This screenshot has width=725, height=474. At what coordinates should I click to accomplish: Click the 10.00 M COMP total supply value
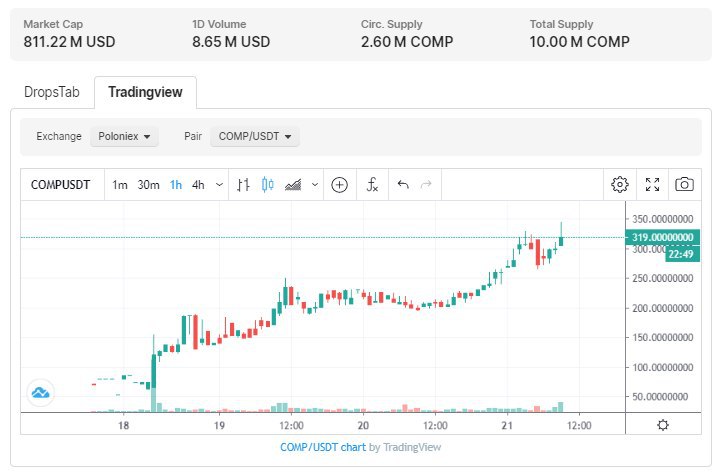[x=579, y=42]
